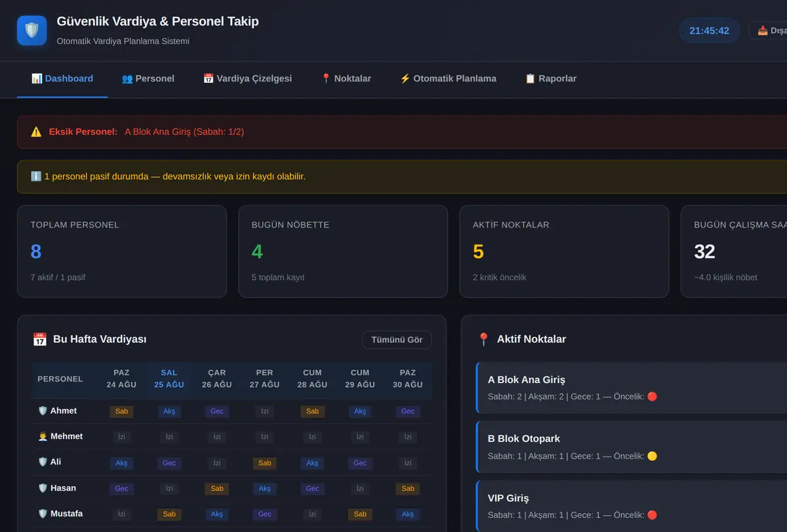Click Ahmet's Sab shift on 24 Ağu

pos(121,411)
